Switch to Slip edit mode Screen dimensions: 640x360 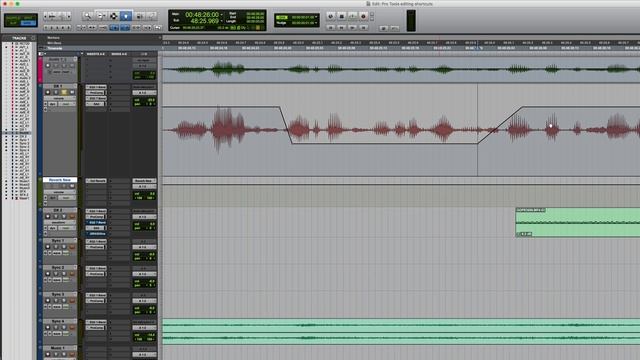(12, 23)
